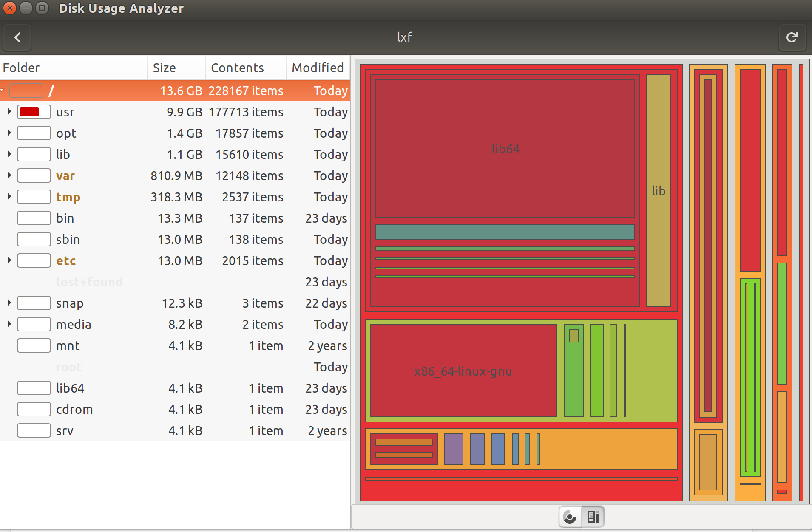Select the lost+found row
This screenshot has height=532, width=812.
175,282
